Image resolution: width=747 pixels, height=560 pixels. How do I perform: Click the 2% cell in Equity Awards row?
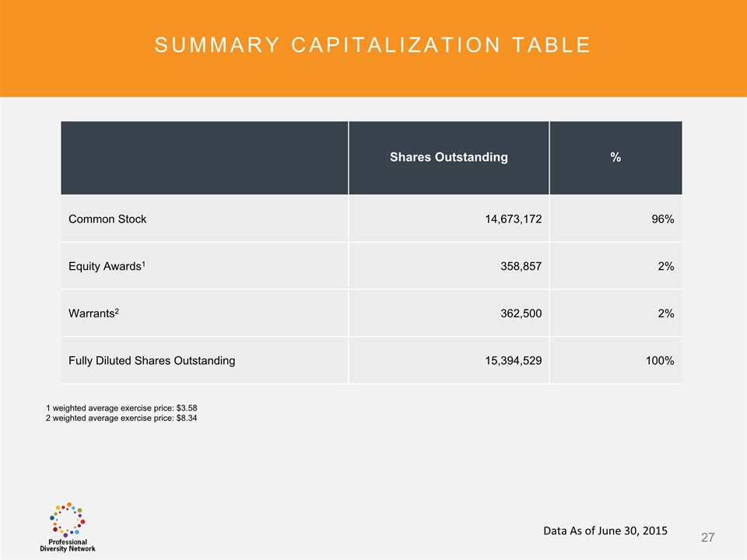pyautogui.click(x=665, y=267)
